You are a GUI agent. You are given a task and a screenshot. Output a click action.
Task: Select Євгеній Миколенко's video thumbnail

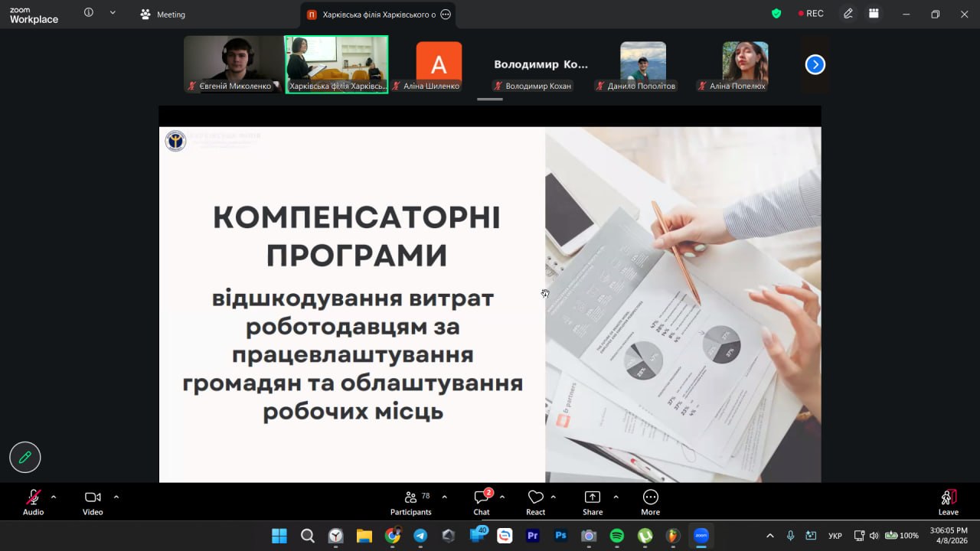(234, 64)
